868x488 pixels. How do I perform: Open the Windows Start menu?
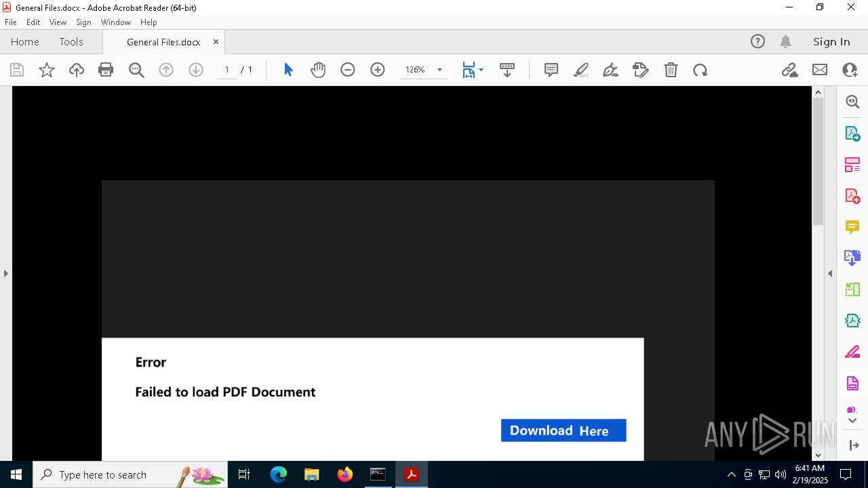point(16,474)
